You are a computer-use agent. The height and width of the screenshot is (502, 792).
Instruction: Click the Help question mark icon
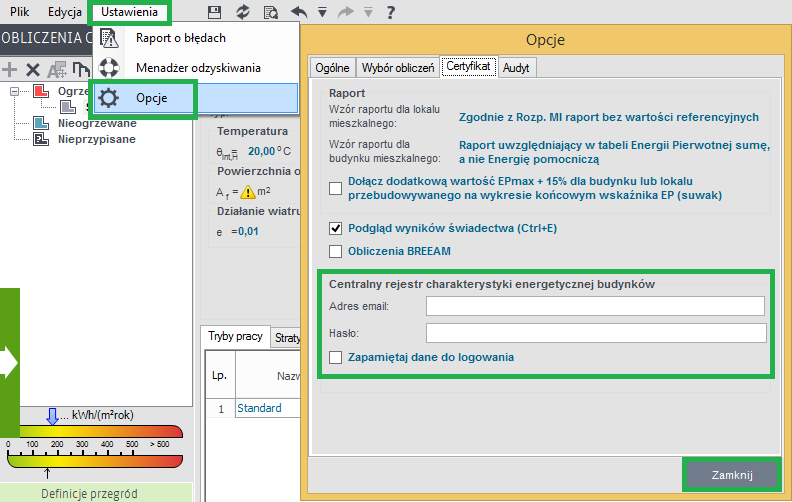(390, 12)
